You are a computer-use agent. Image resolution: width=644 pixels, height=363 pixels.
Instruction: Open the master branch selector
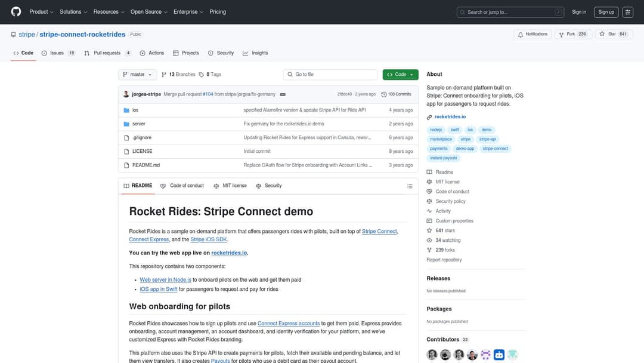click(137, 75)
